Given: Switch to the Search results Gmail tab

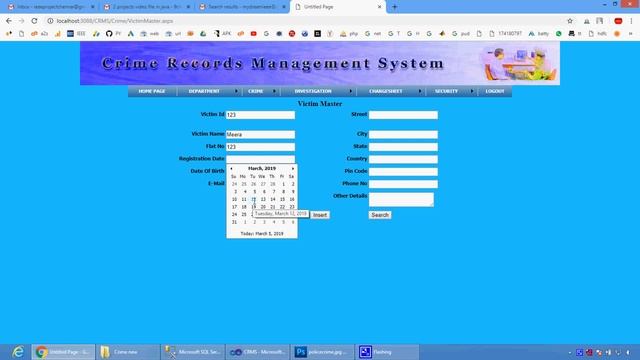Looking at the screenshot, I should [x=242, y=7].
